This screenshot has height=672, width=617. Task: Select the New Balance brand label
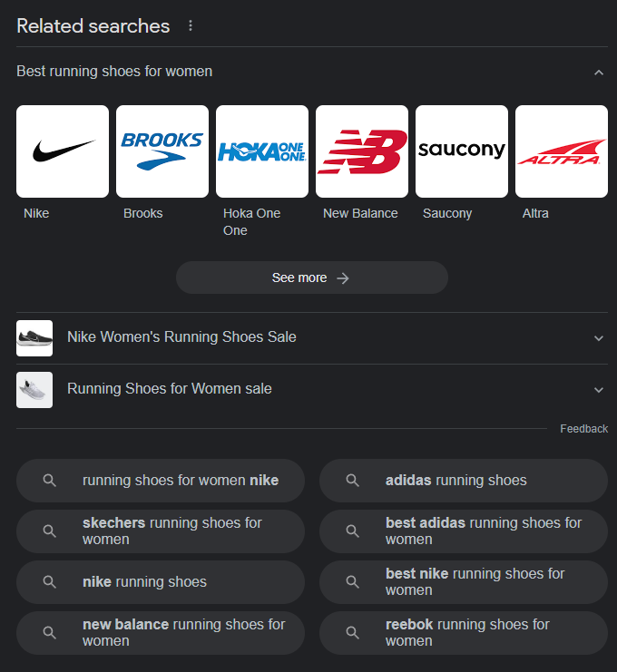tap(360, 213)
